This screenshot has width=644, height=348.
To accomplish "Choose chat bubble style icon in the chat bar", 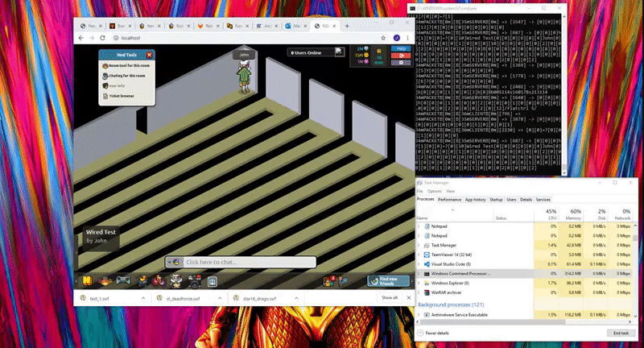I will tap(176, 262).
